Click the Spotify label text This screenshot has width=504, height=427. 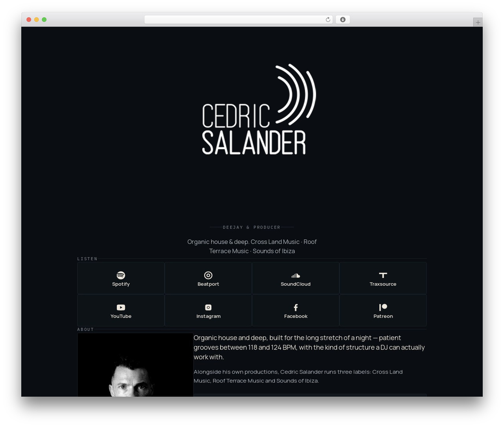[x=121, y=284]
